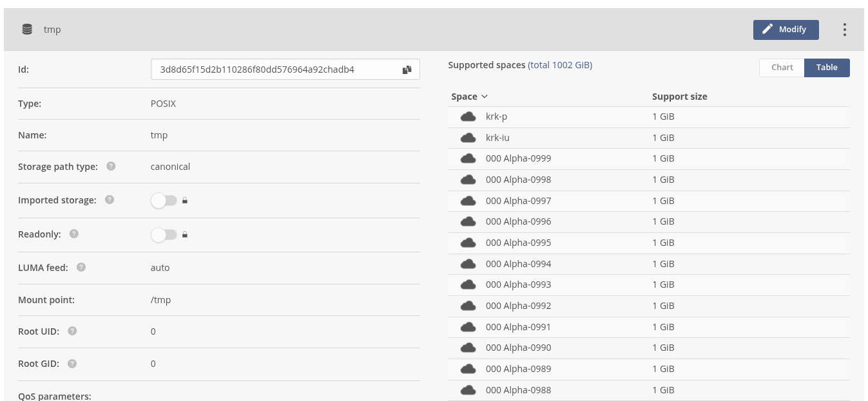This screenshot has height=401, width=868.
Task: Sort table by the Space column chevron
Action: coord(485,97)
